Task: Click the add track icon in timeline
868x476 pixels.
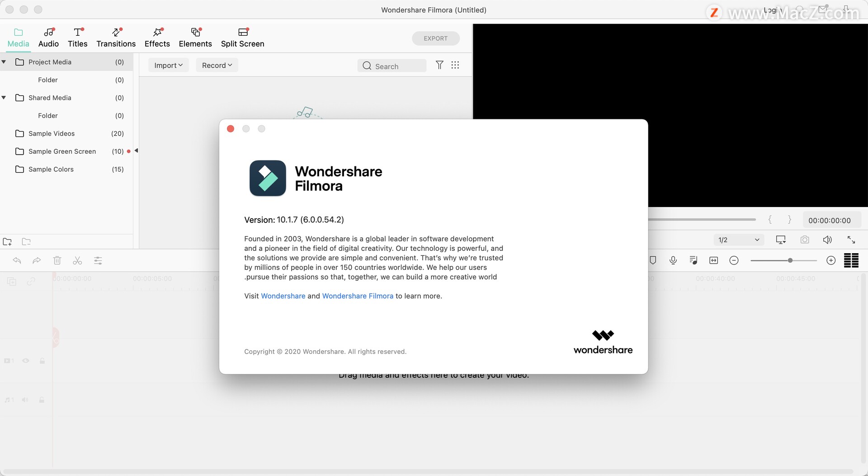Action: click(12, 282)
